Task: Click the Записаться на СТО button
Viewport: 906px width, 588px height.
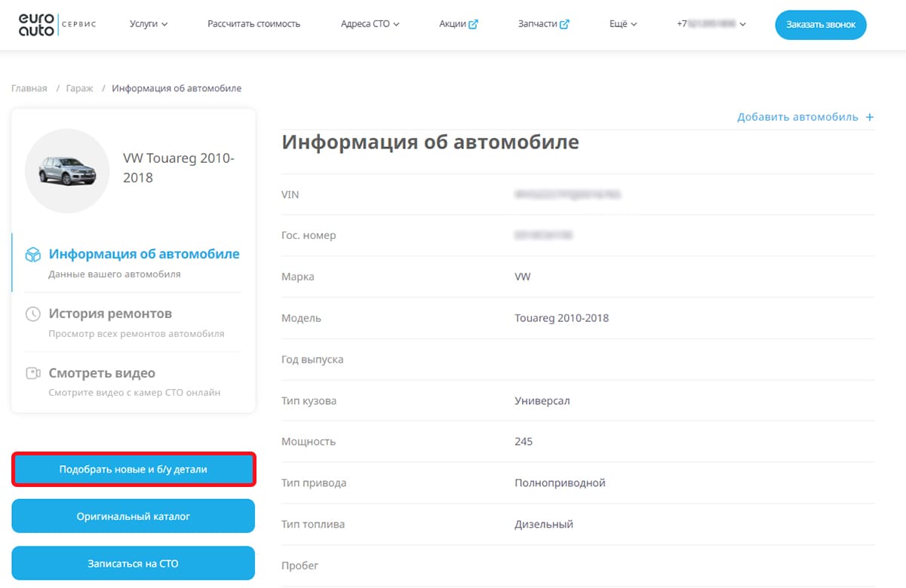Action: pos(134,563)
